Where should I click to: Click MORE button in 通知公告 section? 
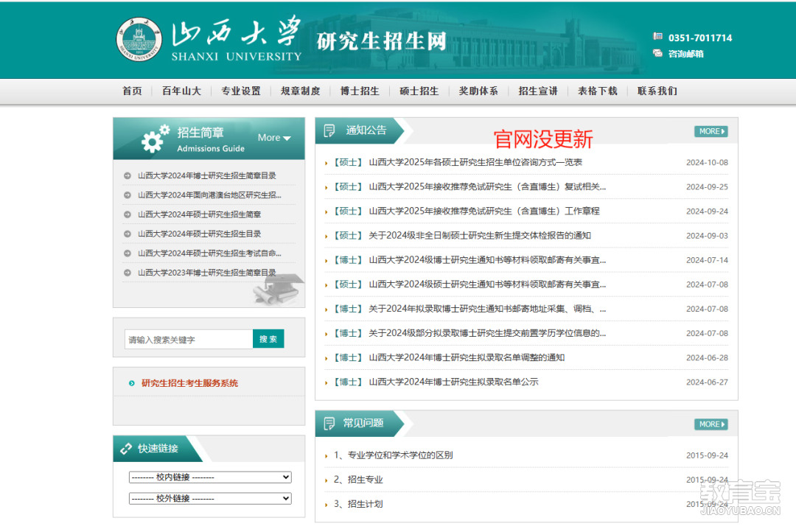click(x=711, y=131)
